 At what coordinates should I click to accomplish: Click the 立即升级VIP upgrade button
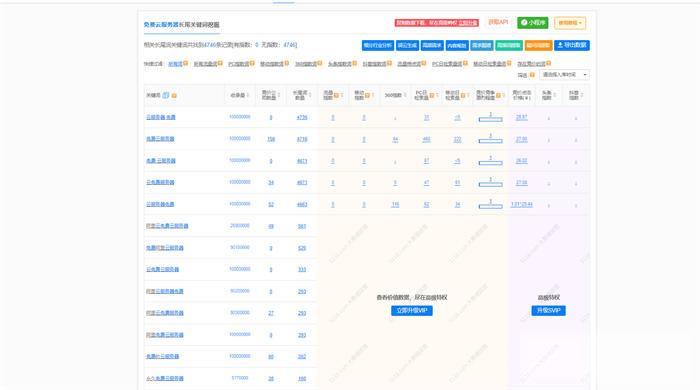pyautogui.click(x=412, y=311)
